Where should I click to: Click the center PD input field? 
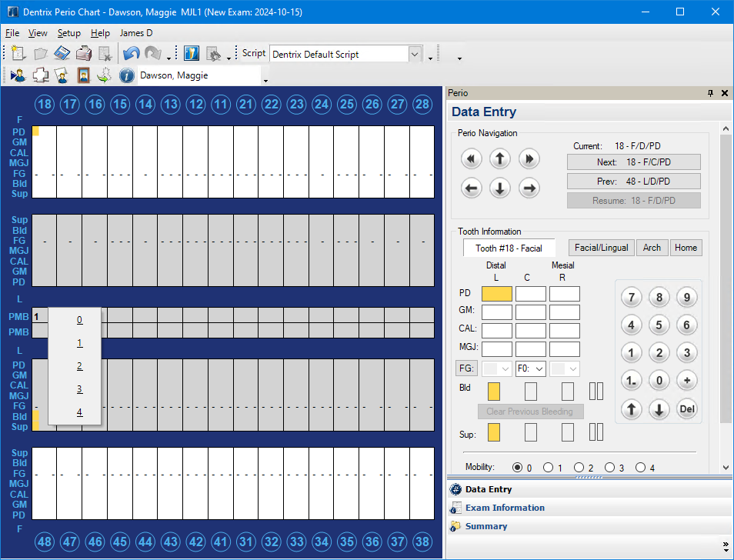pyautogui.click(x=530, y=294)
